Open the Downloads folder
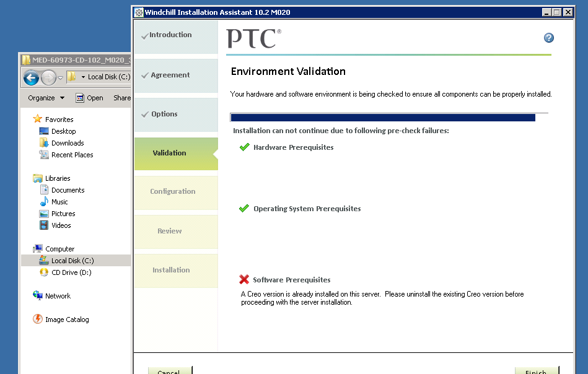Image resolution: width=588 pixels, height=374 pixels. click(68, 143)
